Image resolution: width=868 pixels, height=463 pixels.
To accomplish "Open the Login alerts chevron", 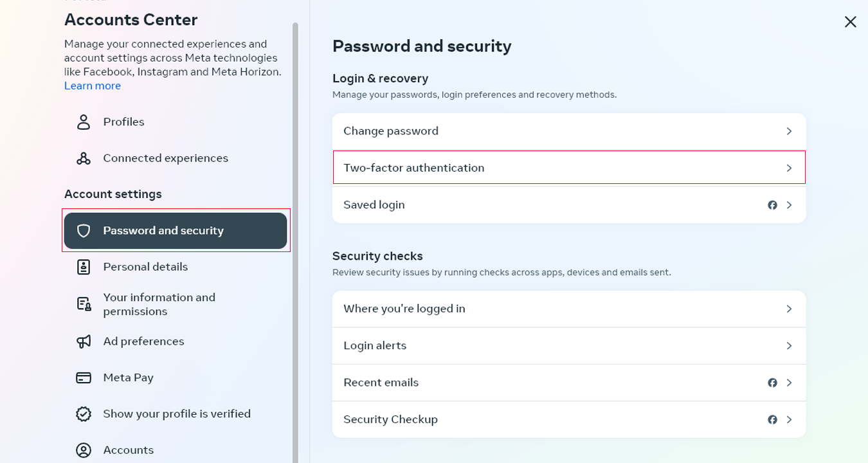I will (790, 346).
